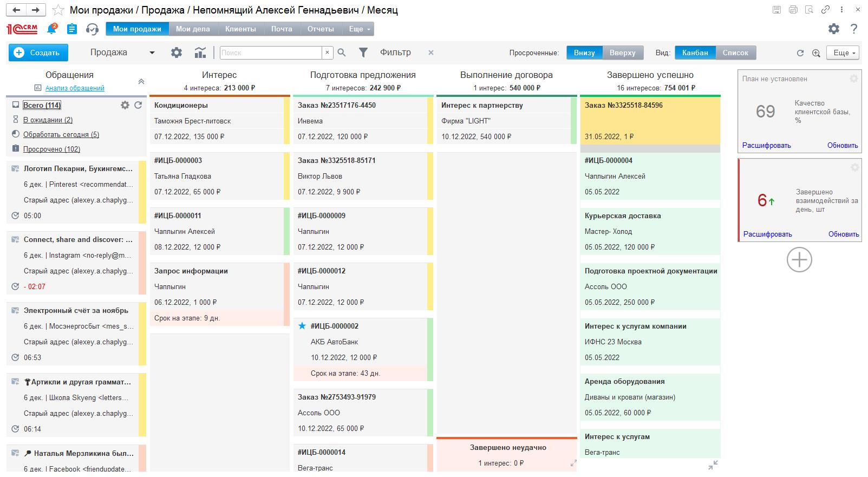Click the funnel Фильтр icon
This screenshot has width=868, height=477.
363,53
